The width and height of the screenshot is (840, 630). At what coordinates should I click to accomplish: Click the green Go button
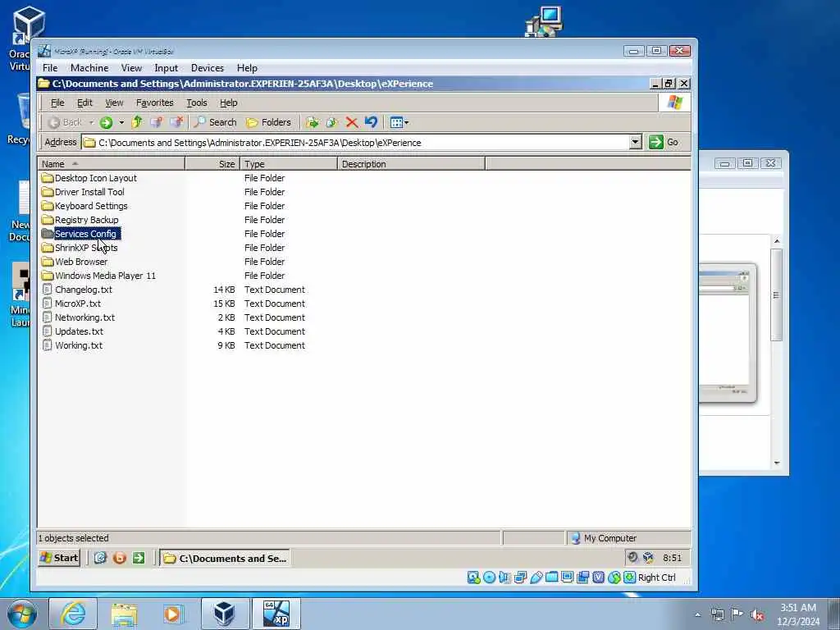coord(664,142)
